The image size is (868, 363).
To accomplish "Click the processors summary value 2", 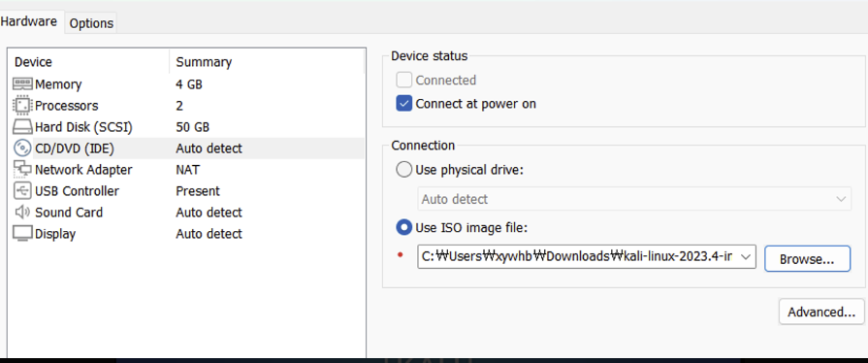I will pyautogui.click(x=180, y=105).
